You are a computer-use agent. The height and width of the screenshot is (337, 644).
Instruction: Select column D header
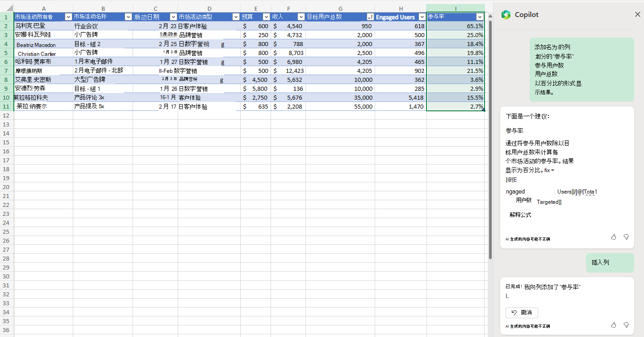[x=209, y=8]
